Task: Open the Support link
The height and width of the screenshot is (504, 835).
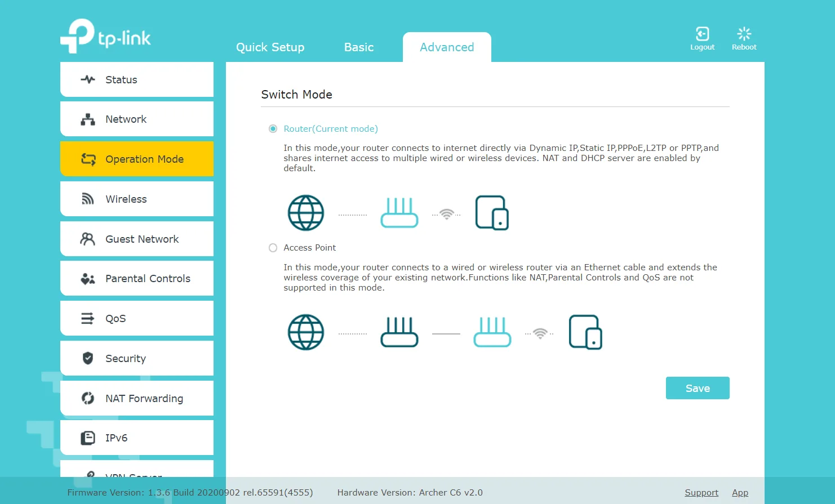Action: pyautogui.click(x=701, y=493)
